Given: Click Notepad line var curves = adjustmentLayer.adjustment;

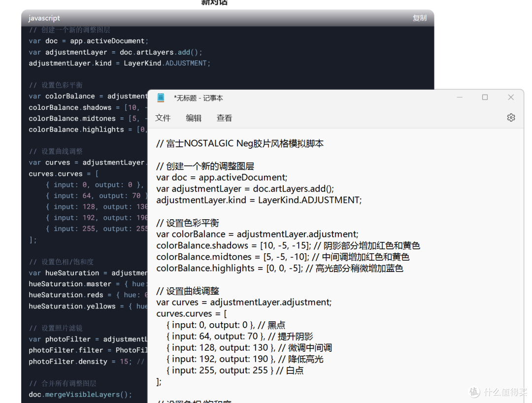Looking at the screenshot, I should tap(244, 302).
